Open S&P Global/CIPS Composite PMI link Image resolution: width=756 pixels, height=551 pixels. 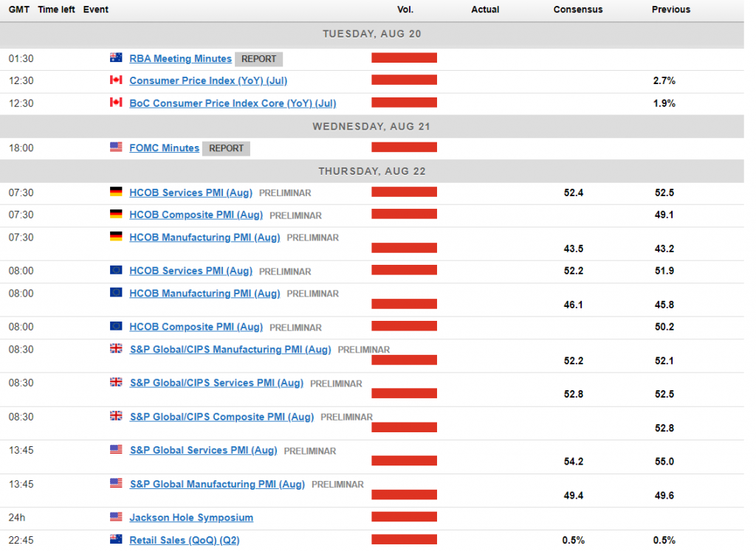[221, 417]
